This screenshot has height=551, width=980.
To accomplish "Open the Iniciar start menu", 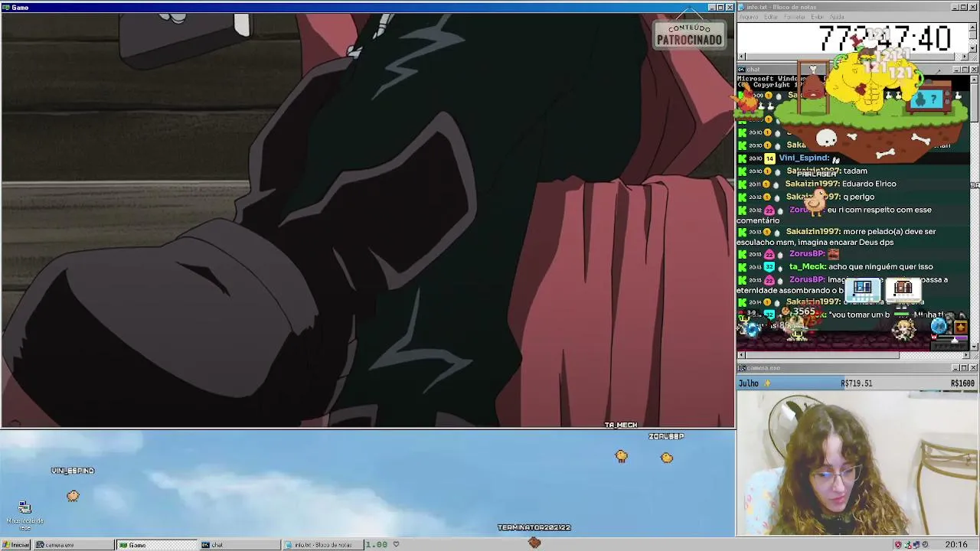I will click(x=16, y=545).
